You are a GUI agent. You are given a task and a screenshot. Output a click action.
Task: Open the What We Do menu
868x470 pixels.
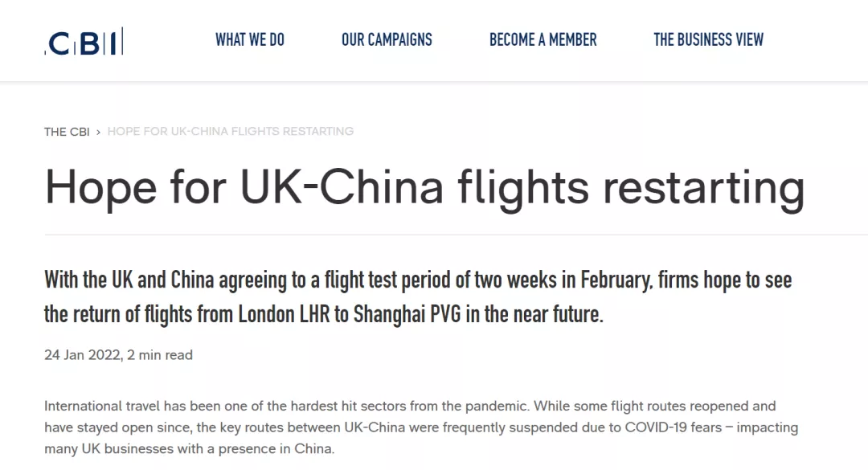(250, 40)
